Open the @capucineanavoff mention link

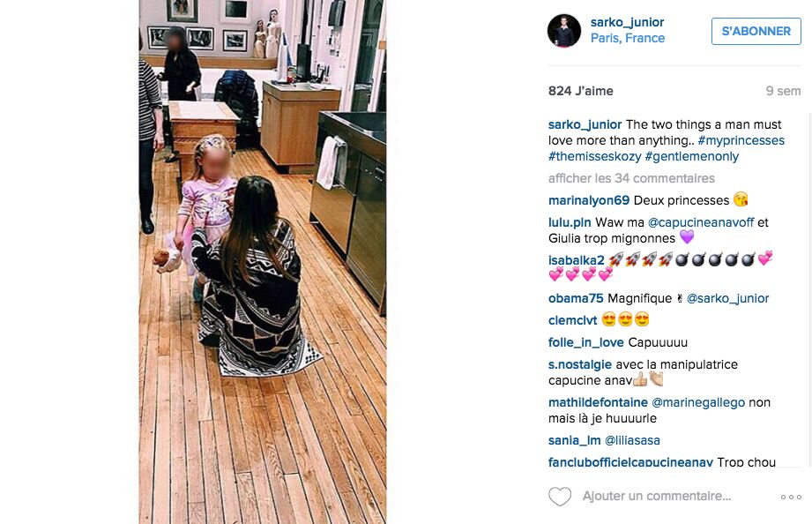[701, 223]
